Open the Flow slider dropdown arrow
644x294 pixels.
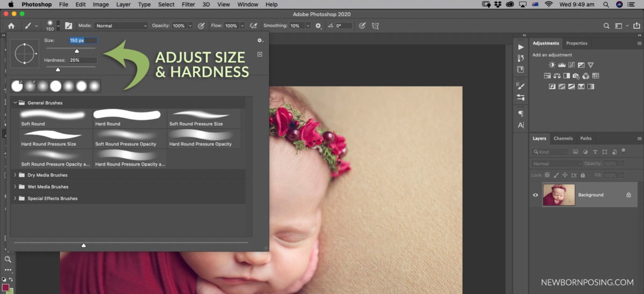[242, 26]
